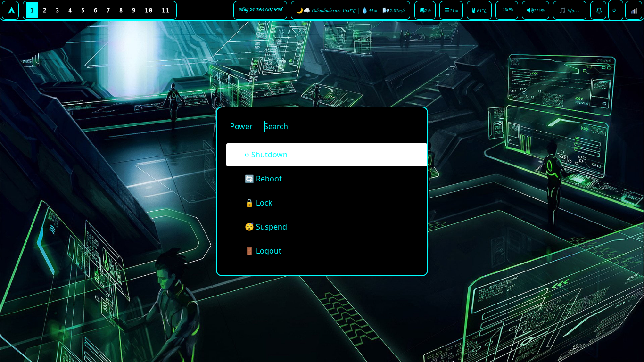
Task: Switch to workspace 10
Action: click(149, 10)
